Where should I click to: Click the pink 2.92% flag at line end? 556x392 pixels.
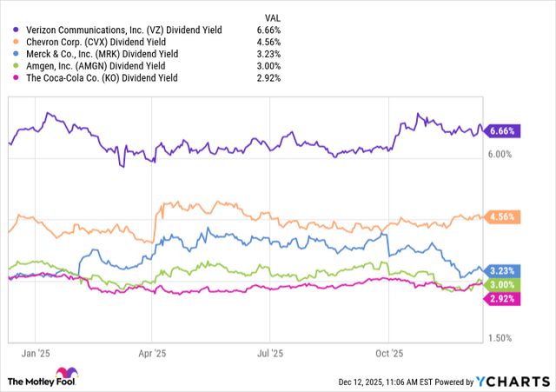504,298
